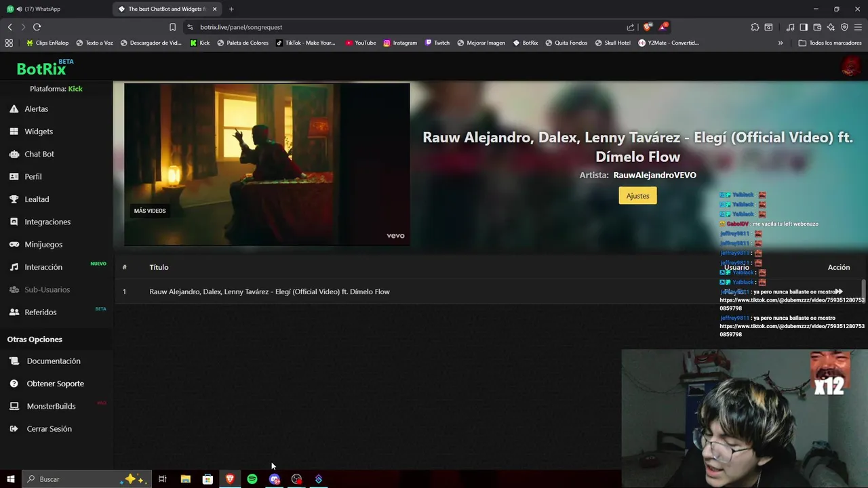Open the YouTube bookmark
The height and width of the screenshot is (488, 868).
tap(361, 43)
